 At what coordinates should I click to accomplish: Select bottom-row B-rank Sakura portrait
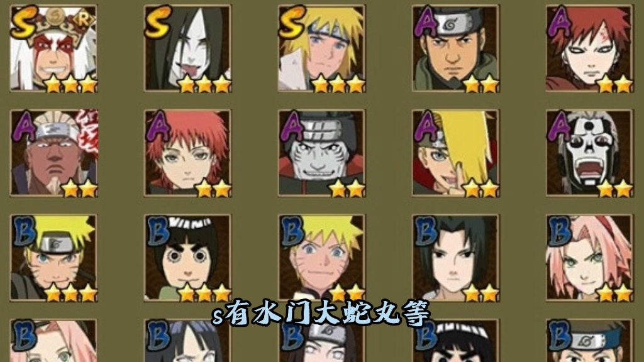[54, 341]
